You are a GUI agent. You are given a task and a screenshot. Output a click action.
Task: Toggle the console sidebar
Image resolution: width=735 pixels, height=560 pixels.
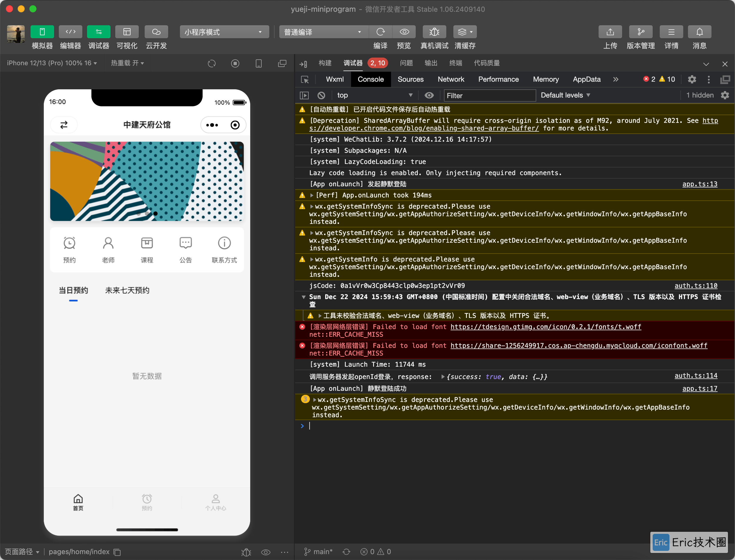click(x=304, y=95)
